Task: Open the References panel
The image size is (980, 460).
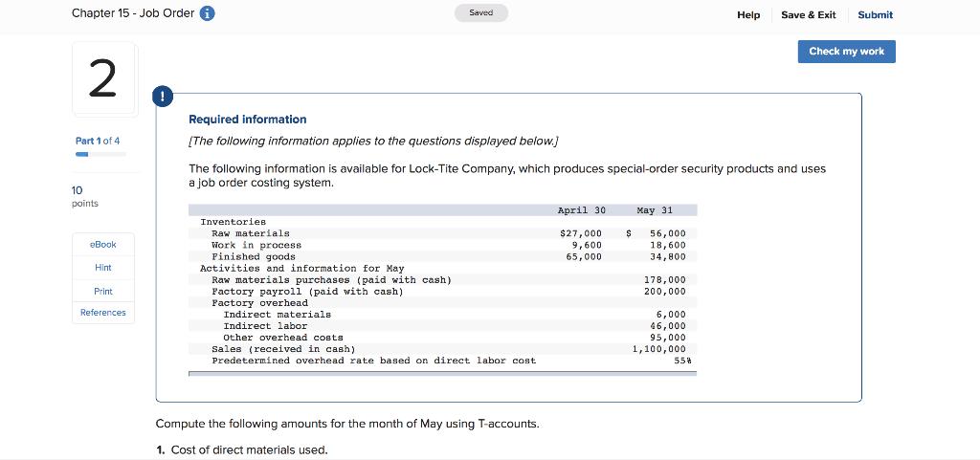Action: (x=103, y=313)
